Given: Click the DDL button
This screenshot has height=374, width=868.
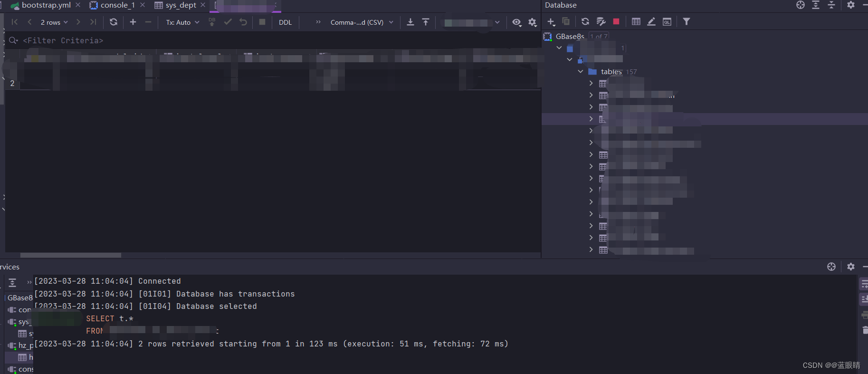Looking at the screenshot, I should [285, 22].
